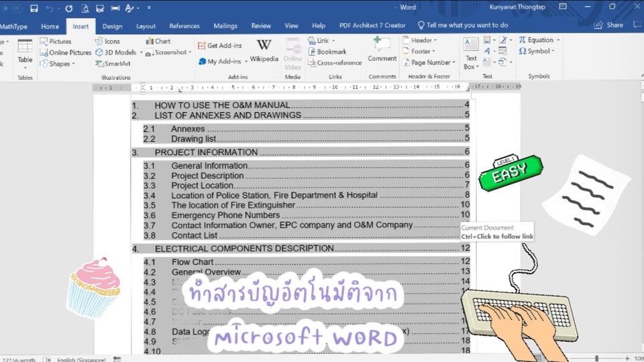Viewport: 644px width, 362px height.
Task: Switch to the Design tab
Action: (112, 26)
